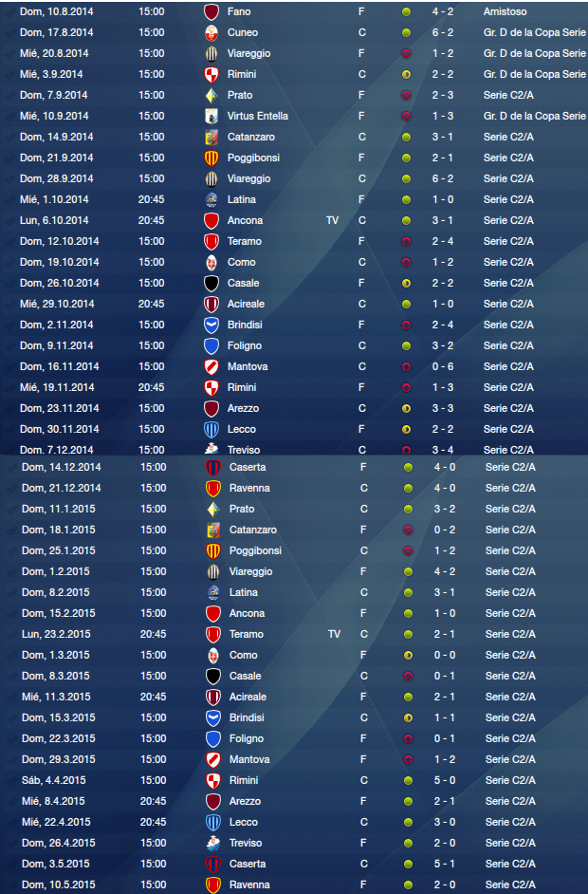This screenshot has height=894, width=588.
Task: Click the yellow draw indicator for the 3 - 3 Arezzo match
Action: tap(406, 408)
